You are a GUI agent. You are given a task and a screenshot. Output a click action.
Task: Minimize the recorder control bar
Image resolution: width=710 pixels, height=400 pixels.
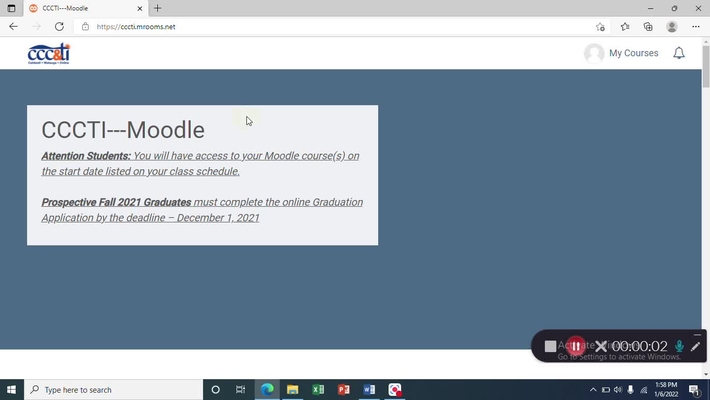(x=697, y=335)
